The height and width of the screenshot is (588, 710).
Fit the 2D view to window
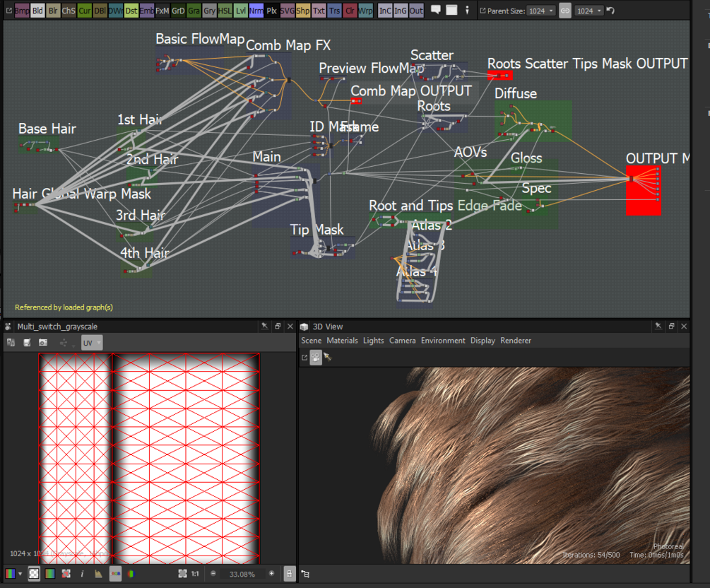182,573
